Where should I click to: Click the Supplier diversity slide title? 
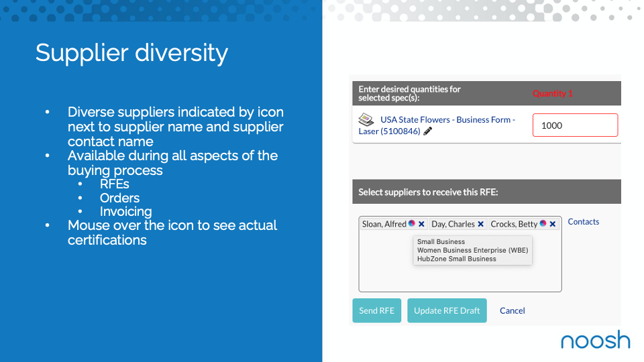[131, 54]
